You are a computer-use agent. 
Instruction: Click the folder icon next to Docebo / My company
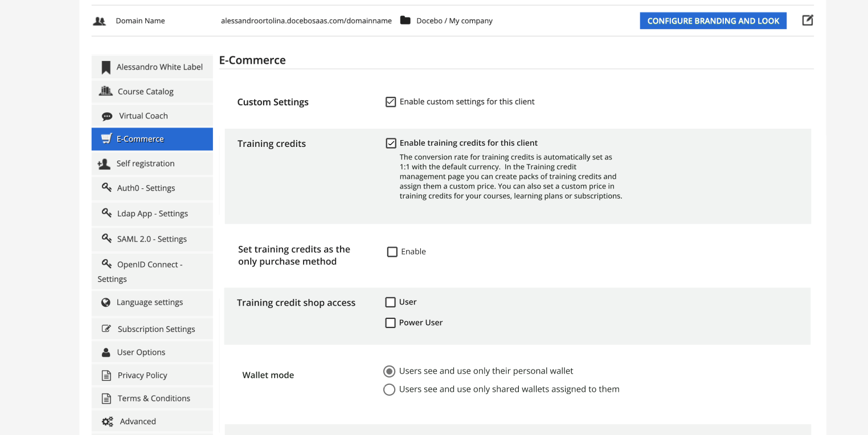coord(405,20)
